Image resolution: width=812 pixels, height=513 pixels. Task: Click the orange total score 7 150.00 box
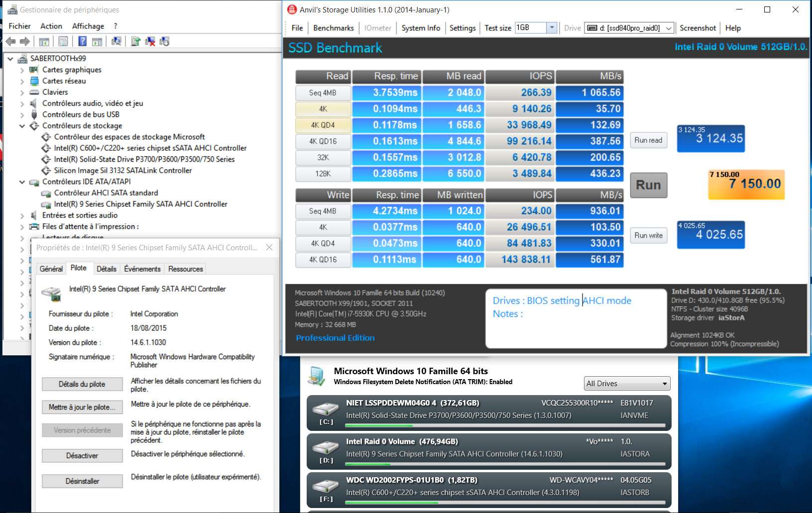pyautogui.click(x=746, y=185)
